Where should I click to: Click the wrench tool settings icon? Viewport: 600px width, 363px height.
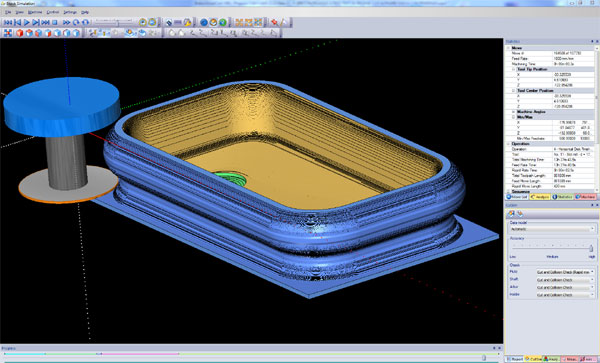187,23
